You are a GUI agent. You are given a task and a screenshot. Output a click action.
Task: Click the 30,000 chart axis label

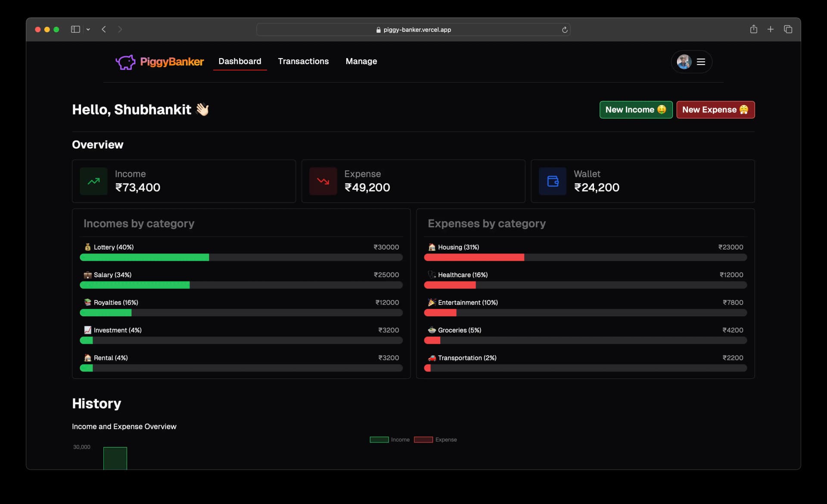82,447
